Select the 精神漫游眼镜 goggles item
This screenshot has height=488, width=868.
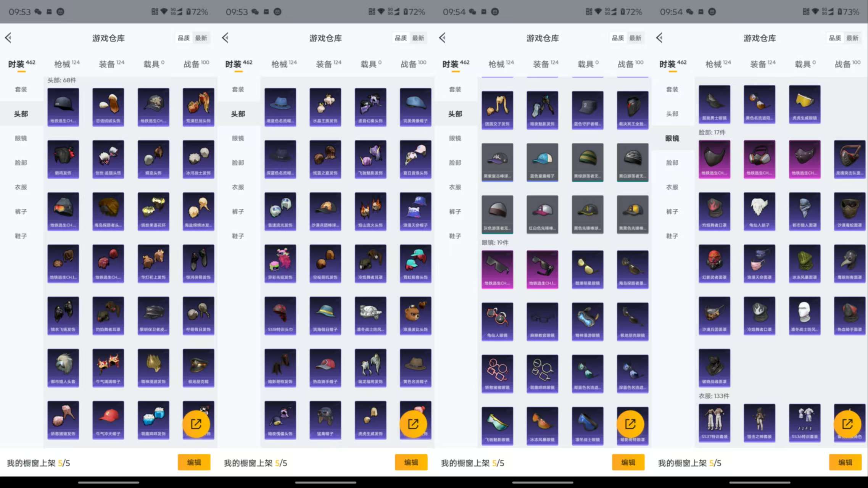click(x=587, y=322)
